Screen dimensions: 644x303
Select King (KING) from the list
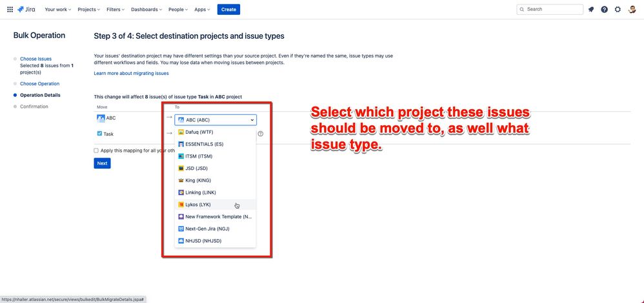pyautogui.click(x=216, y=180)
